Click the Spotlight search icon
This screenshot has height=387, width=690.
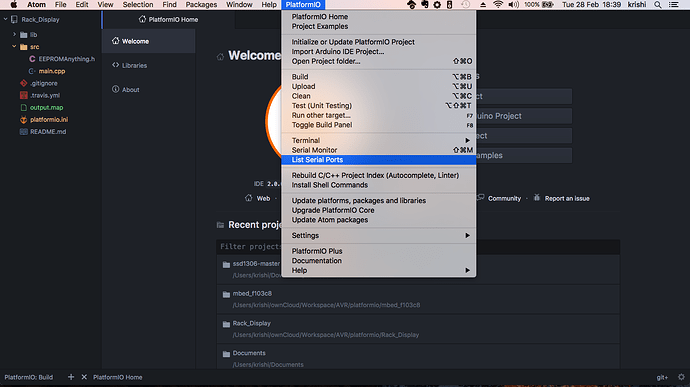[657, 5]
